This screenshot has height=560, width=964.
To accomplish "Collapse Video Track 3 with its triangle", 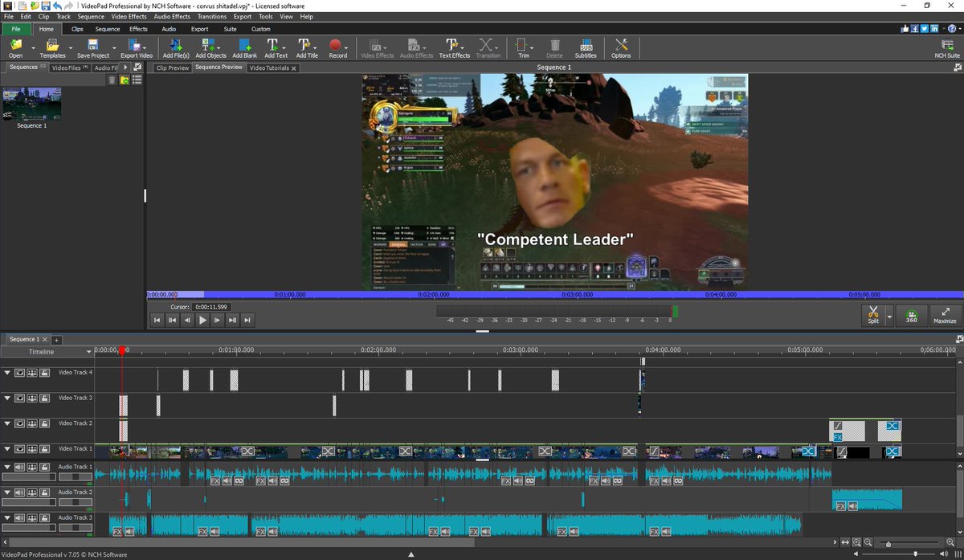I will [x=7, y=399].
